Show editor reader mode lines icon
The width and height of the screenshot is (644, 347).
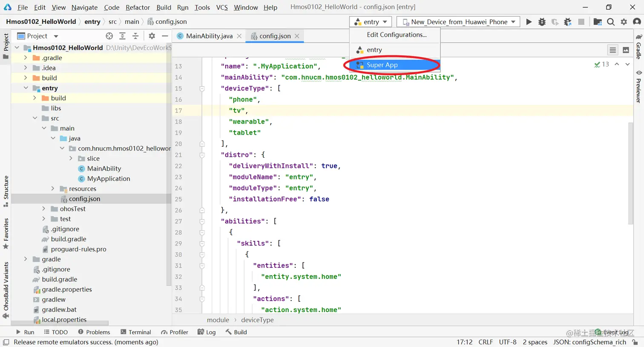pos(612,50)
